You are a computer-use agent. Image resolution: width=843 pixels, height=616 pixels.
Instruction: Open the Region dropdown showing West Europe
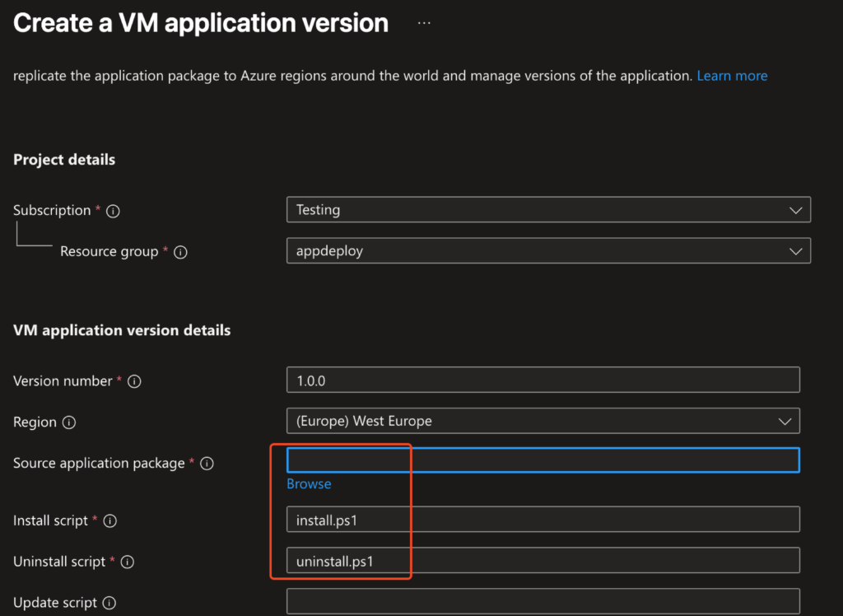coord(543,421)
